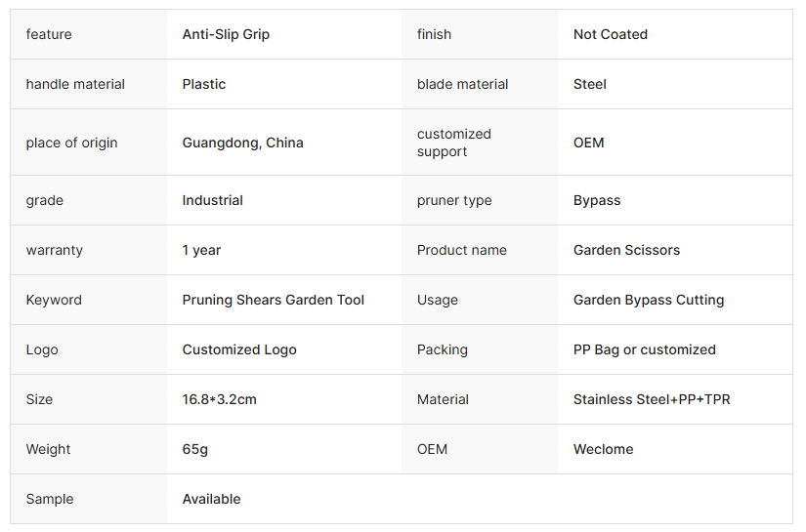The image size is (806, 532).
Task: Select the '16.8*3.2cm' size value
Action: coord(219,399)
